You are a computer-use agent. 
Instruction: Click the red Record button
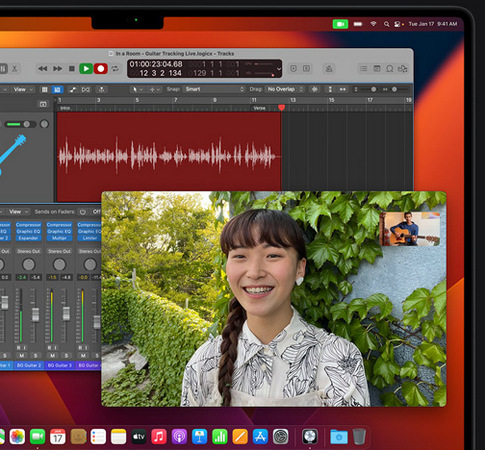click(x=100, y=69)
